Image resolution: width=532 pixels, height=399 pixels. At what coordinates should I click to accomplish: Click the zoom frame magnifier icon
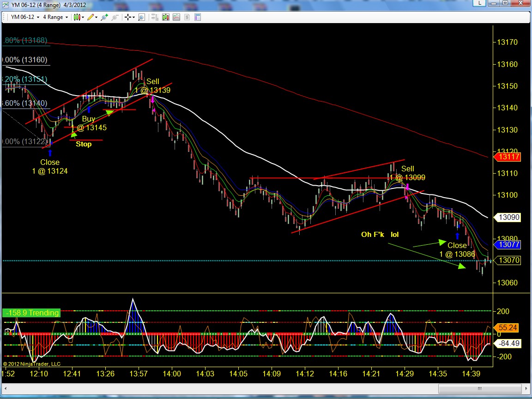pyautogui.click(x=141, y=17)
